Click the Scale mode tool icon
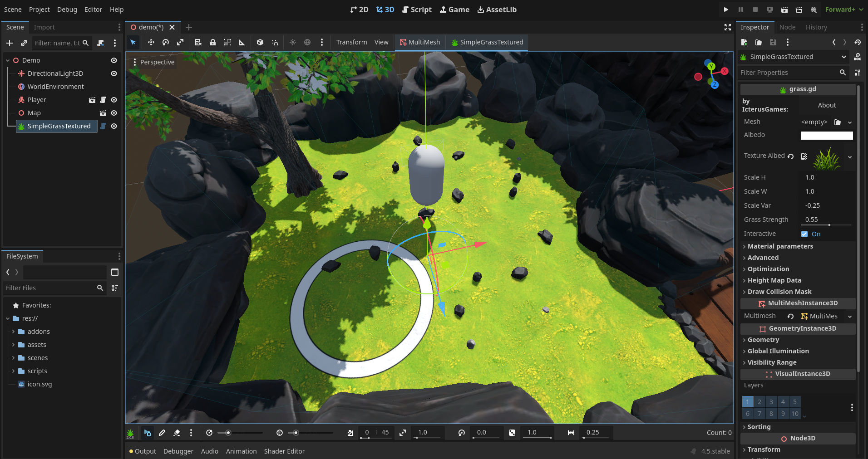 180,42
